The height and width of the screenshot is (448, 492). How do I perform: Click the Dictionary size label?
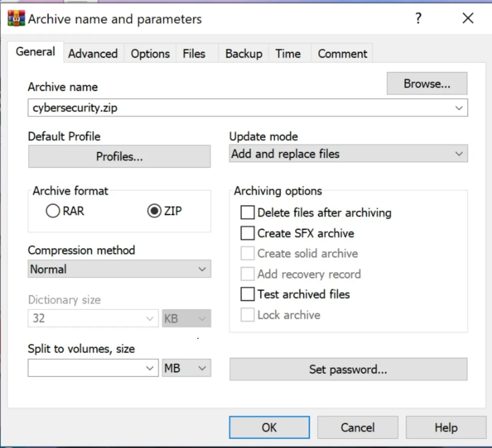point(64,300)
